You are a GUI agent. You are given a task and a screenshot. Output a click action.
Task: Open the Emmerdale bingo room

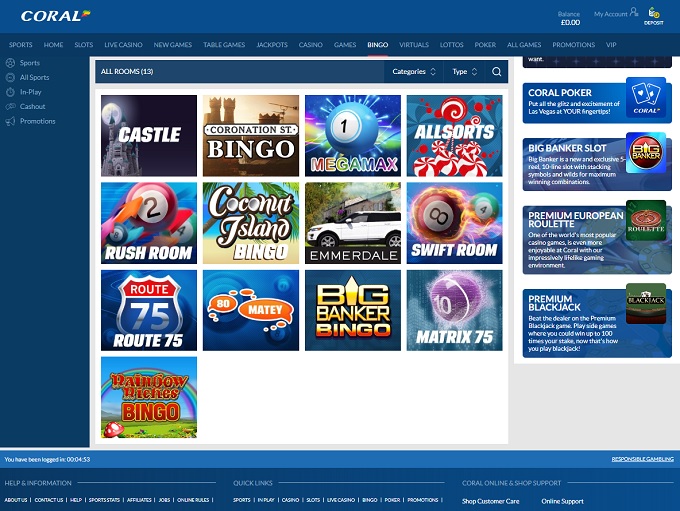(x=353, y=223)
